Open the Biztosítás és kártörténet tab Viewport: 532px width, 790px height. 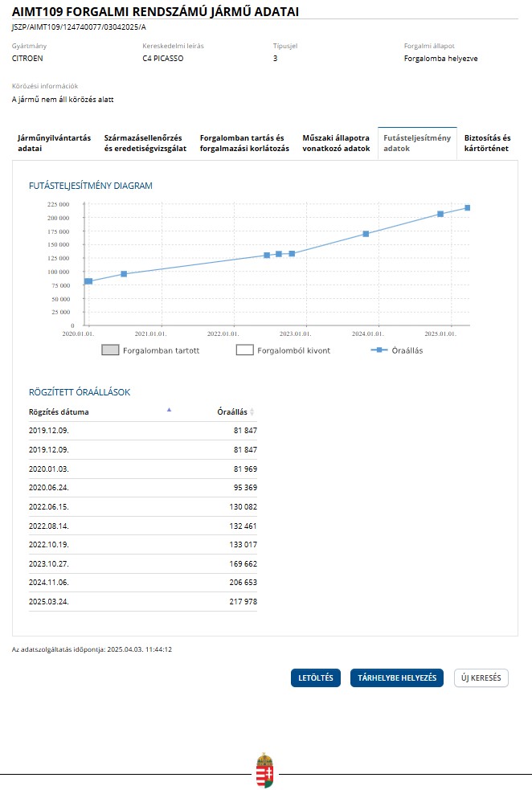(487, 143)
